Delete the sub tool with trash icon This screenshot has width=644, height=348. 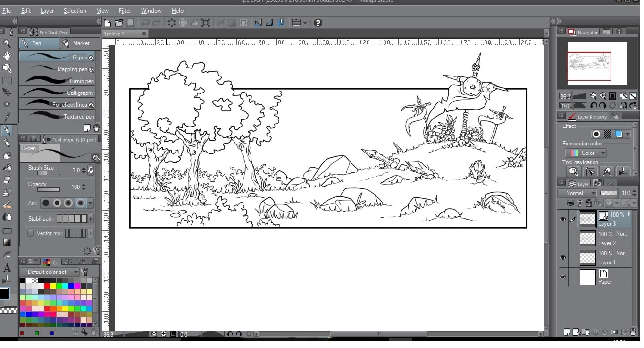point(96,128)
